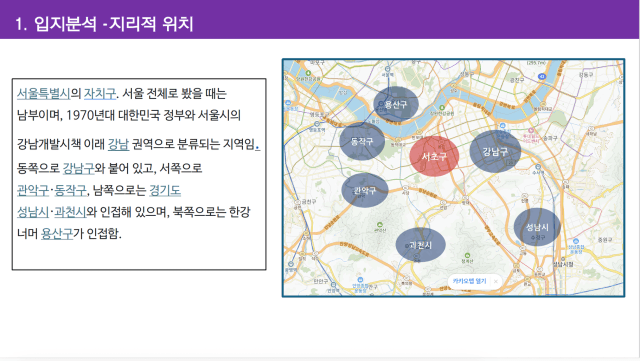This screenshot has width=640, height=361.
Task: Open the 용산구 hyperlink in last line
Action: 57,234
